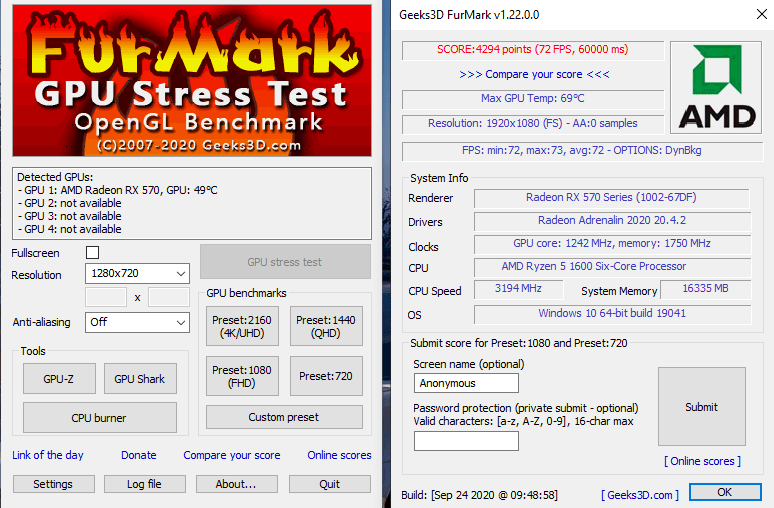Click the FurMark flame banner logo
774x508 pixels.
pyautogui.click(x=192, y=80)
